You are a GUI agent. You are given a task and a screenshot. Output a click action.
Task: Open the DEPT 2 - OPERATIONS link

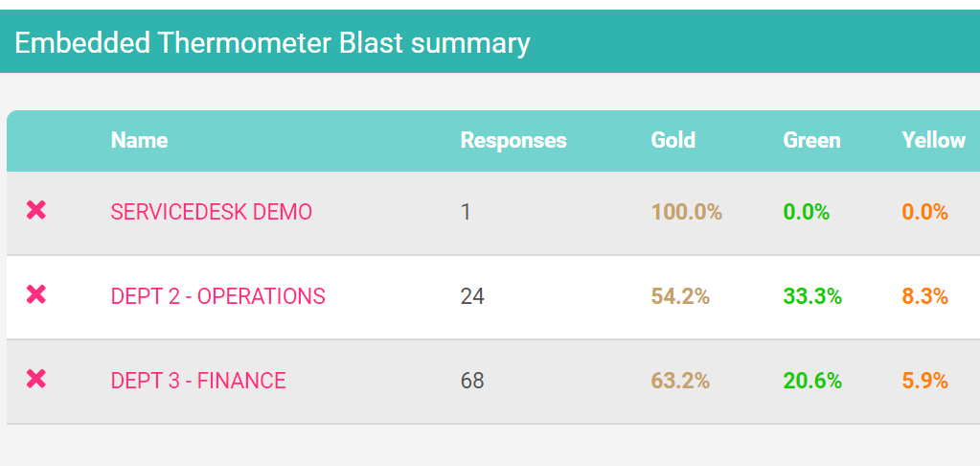(x=218, y=296)
